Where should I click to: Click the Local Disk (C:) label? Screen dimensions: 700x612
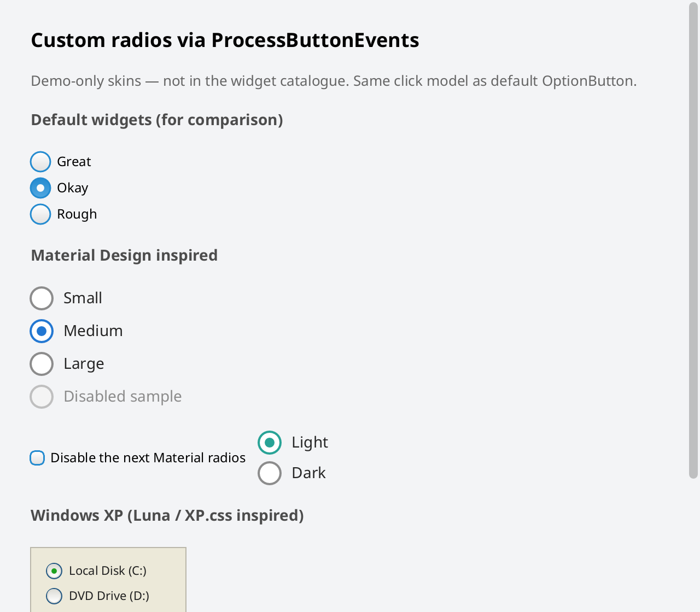click(108, 571)
